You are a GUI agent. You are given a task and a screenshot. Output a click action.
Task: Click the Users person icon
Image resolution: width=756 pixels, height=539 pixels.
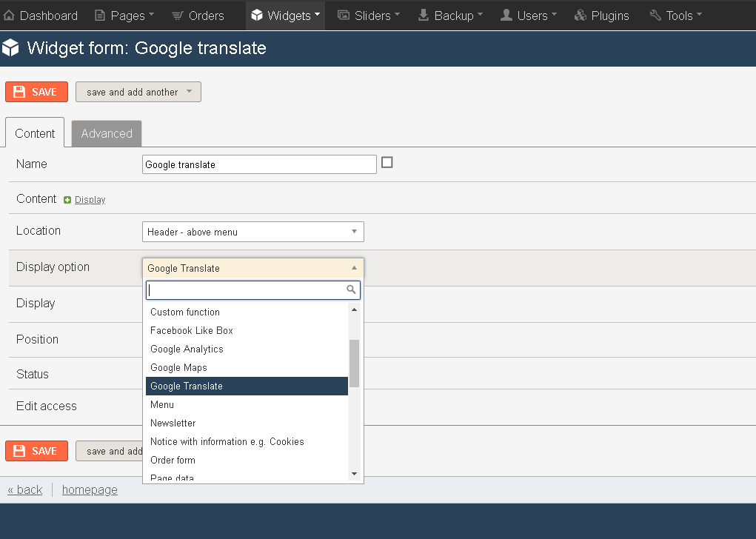coord(506,16)
